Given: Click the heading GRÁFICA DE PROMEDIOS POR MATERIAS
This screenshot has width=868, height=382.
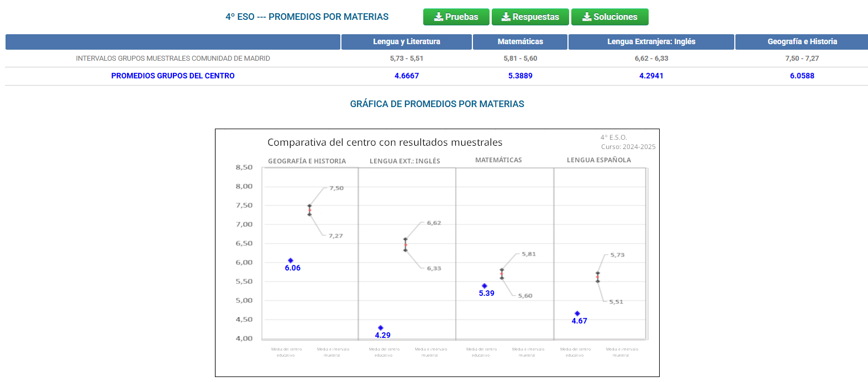Looking at the screenshot, I should point(437,104).
